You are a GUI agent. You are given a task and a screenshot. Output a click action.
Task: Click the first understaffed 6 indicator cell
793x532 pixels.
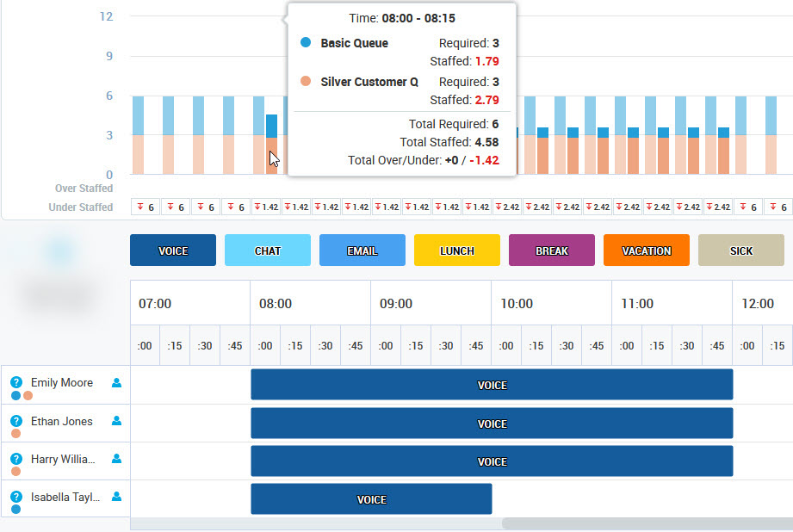pos(145,207)
